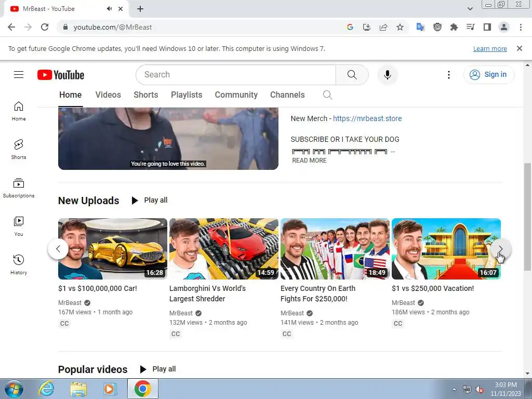The width and height of the screenshot is (532, 399).
Task: Open the Extensions puzzle menu
Action: (454, 27)
